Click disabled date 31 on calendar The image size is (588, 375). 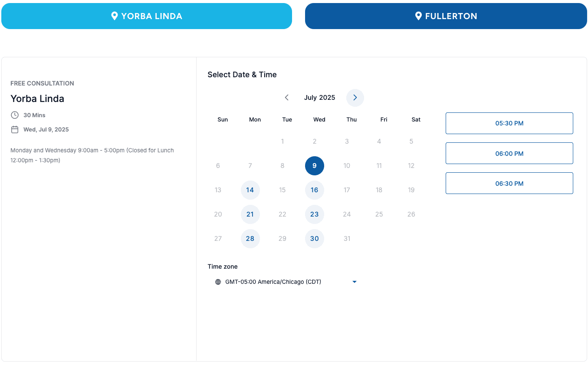(x=347, y=239)
